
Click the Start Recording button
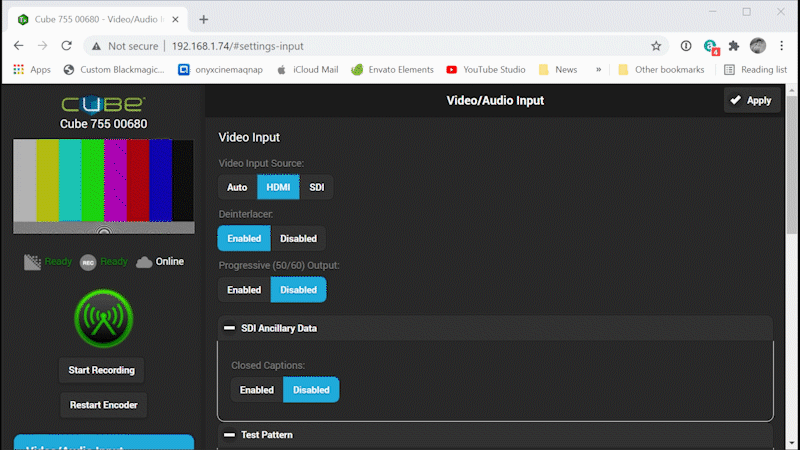click(101, 370)
